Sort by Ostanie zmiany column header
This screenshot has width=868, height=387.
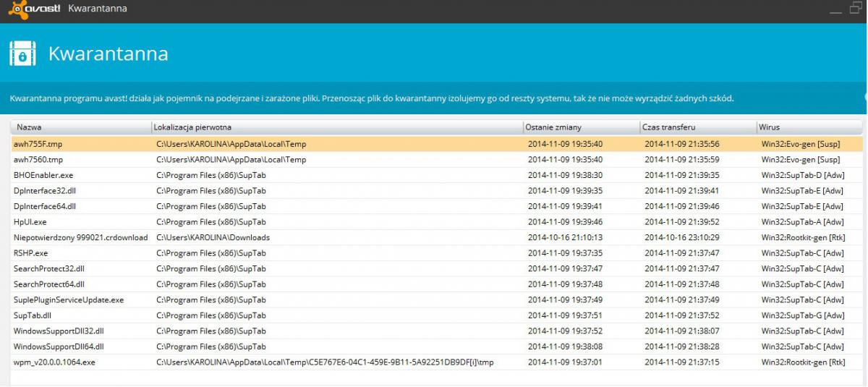pos(581,127)
